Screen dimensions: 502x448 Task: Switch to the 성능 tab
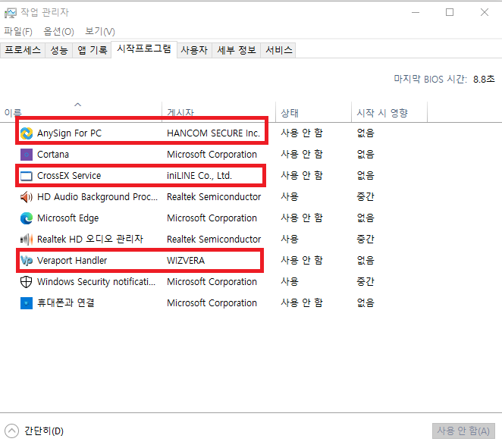point(59,50)
